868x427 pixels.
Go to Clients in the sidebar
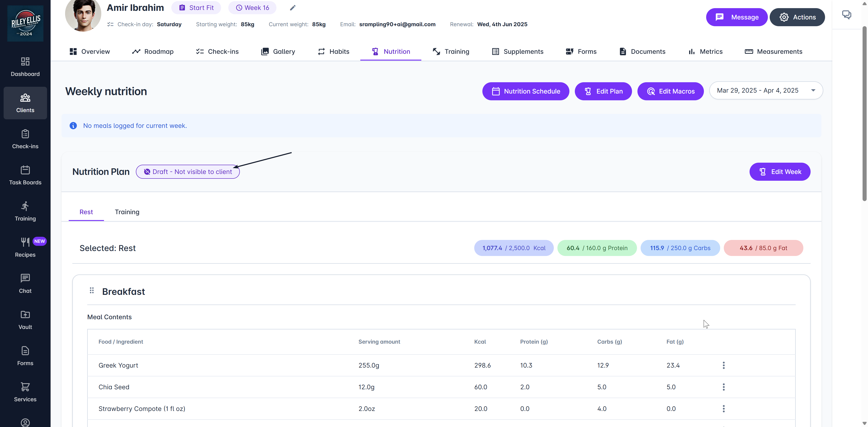click(25, 103)
